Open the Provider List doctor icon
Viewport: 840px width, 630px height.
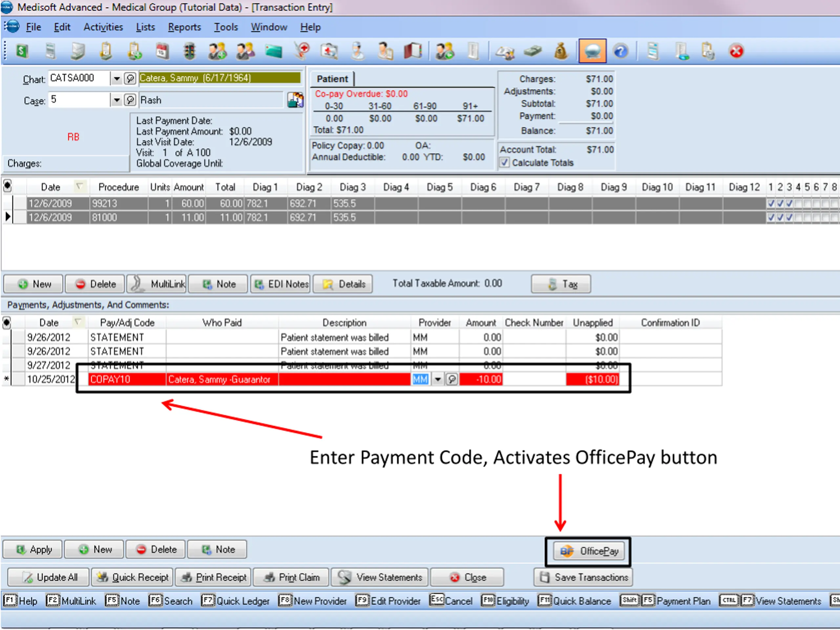pos(357,51)
